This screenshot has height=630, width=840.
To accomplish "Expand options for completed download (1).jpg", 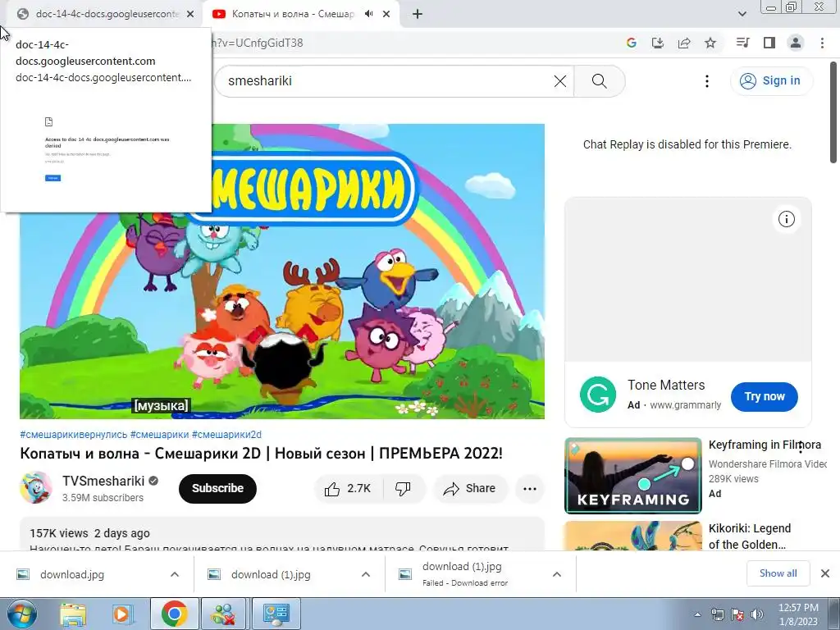I will click(x=366, y=575).
